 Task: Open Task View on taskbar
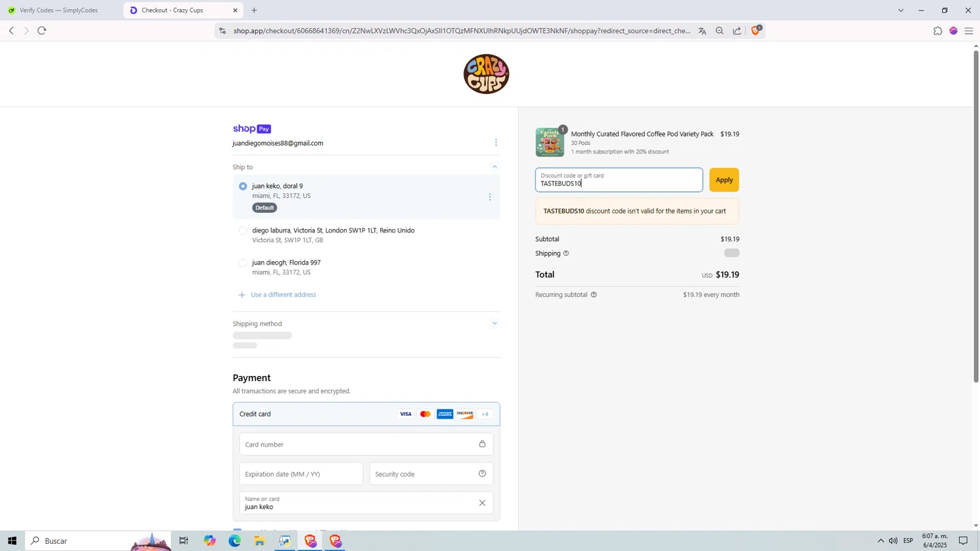point(184,541)
